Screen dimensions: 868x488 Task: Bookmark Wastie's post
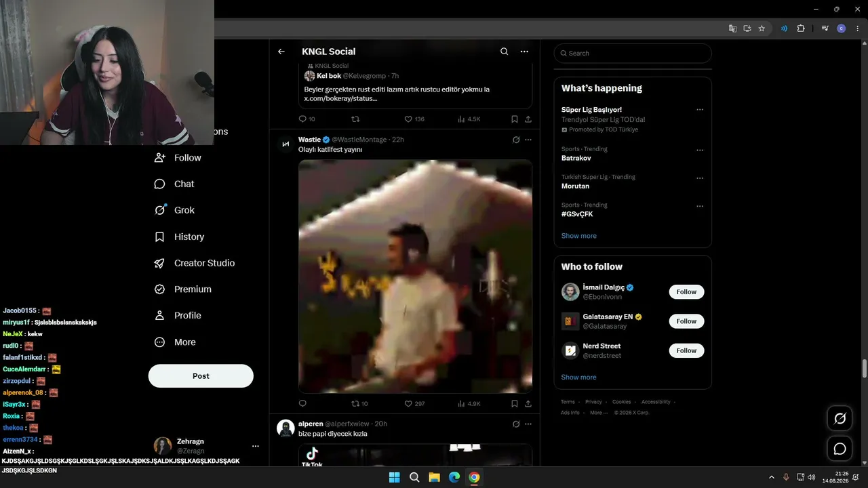[x=515, y=403]
